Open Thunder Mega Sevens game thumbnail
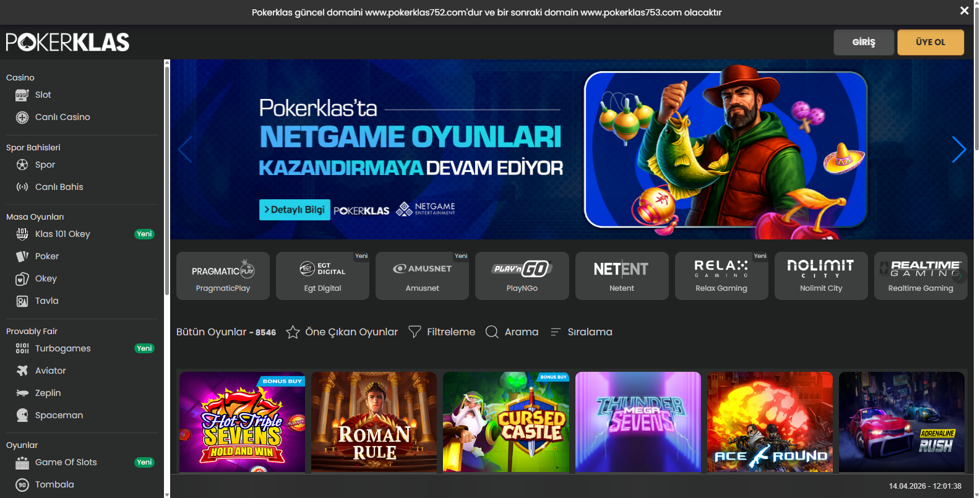 click(638, 422)
